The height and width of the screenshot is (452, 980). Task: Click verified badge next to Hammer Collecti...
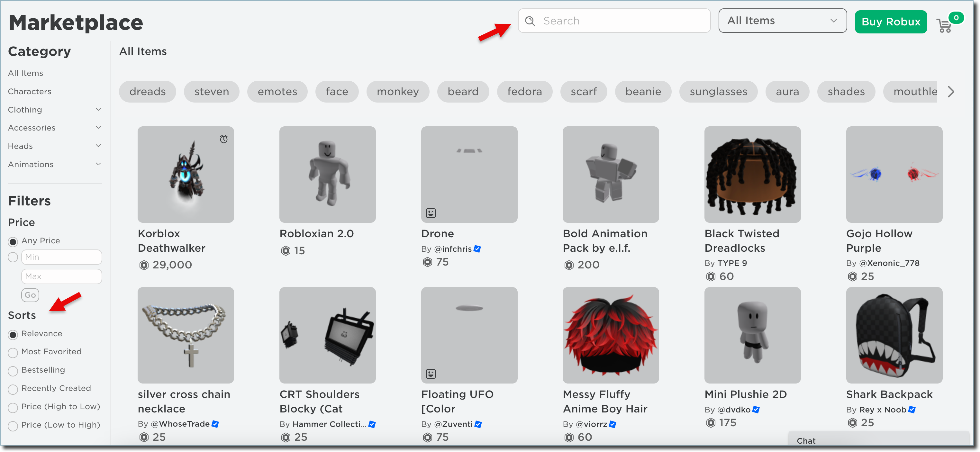pos(372,424)
